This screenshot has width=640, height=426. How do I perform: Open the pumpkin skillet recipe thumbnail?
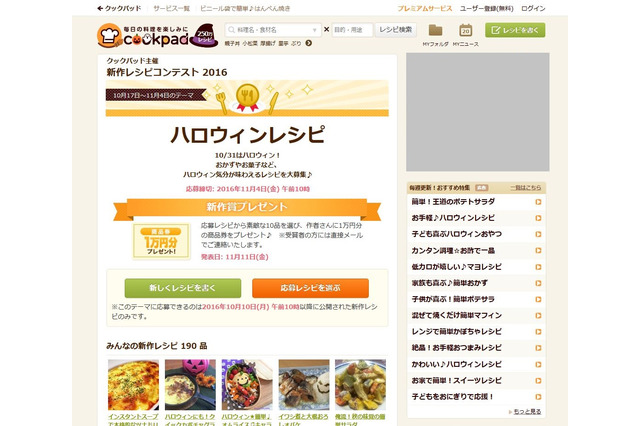pos(190,385)
